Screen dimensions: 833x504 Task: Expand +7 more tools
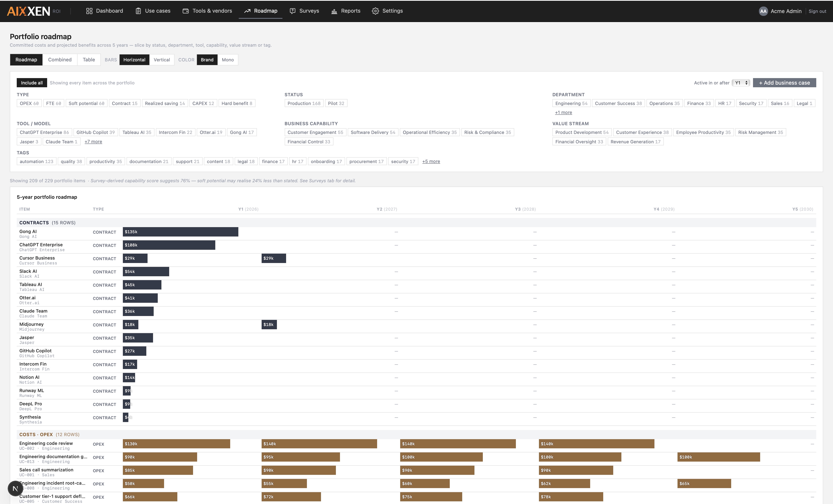click(x=93, y=141)
